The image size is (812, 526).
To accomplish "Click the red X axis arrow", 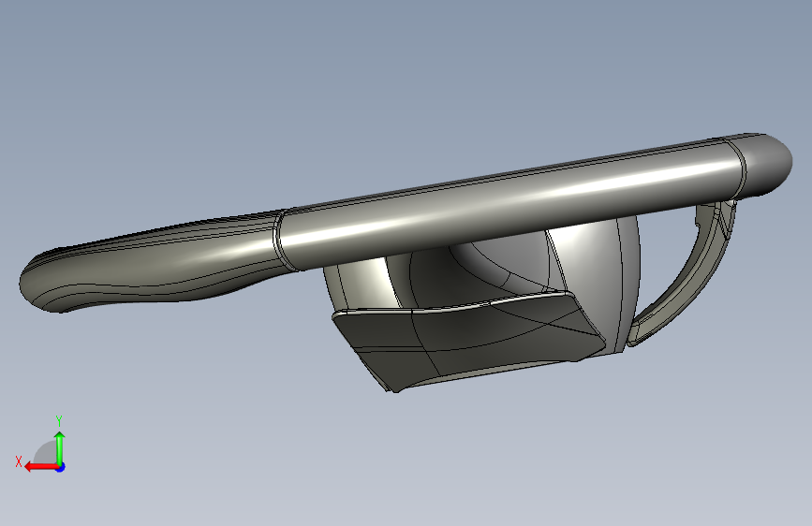I will (x=41, y=467).
